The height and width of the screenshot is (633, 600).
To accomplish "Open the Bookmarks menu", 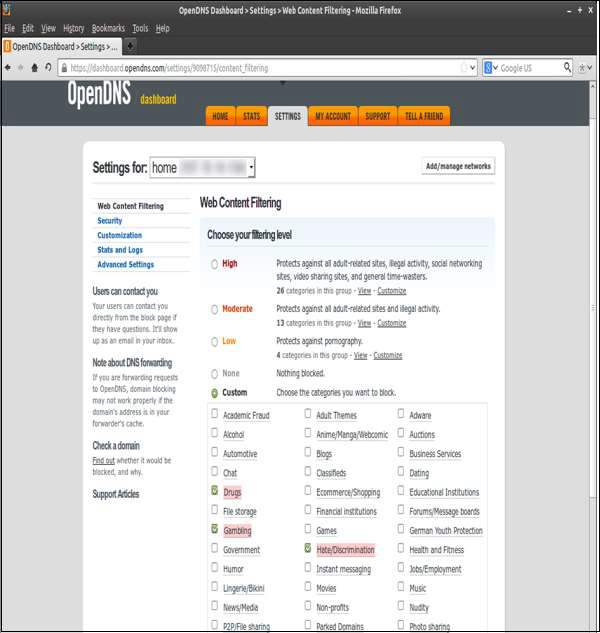I will click(108, 28).
